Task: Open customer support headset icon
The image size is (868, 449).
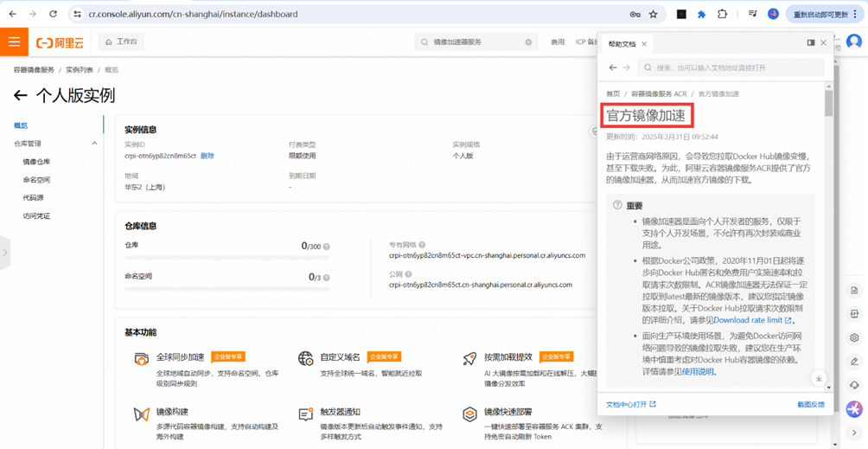Action: click(854, 385)
